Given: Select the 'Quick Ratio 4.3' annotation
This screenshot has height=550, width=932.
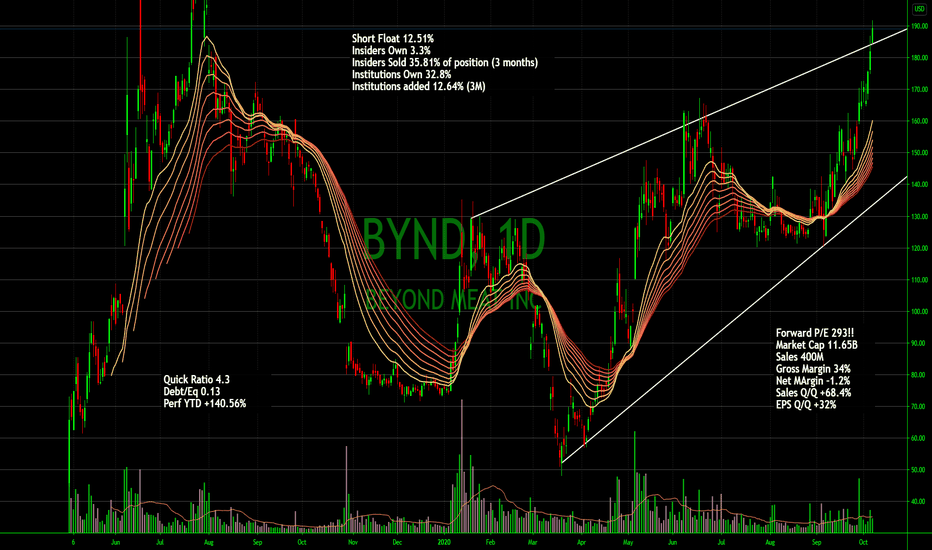Looking at the screenshot, I should click(196, 379).
